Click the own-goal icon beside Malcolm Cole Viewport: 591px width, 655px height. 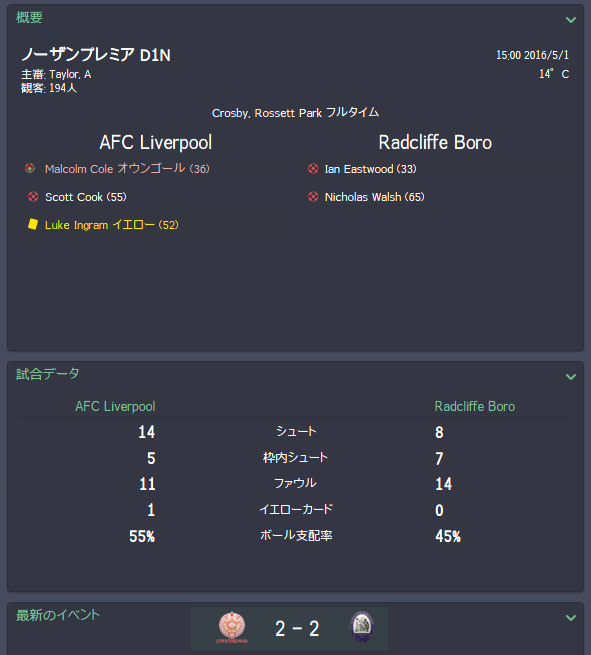tap(30, 168)
